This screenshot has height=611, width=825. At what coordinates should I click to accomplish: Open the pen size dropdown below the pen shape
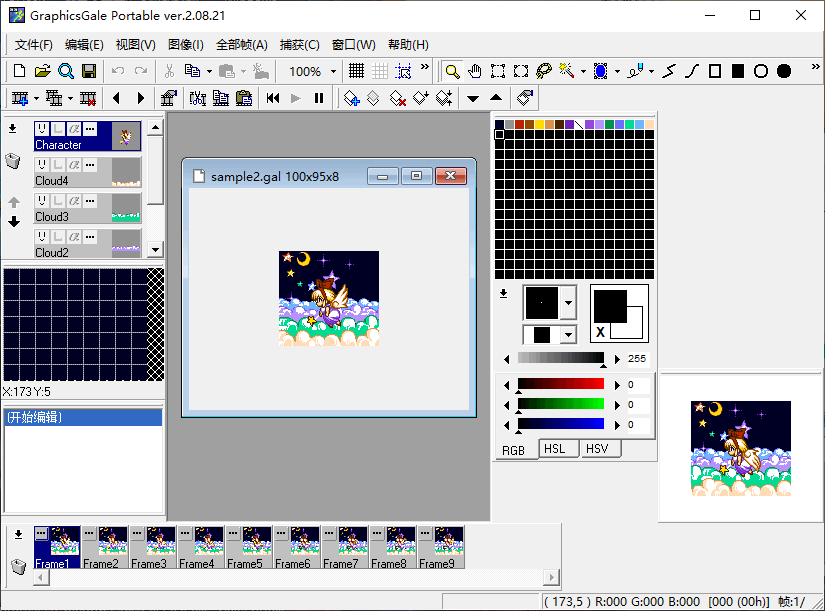coord(568,335)
